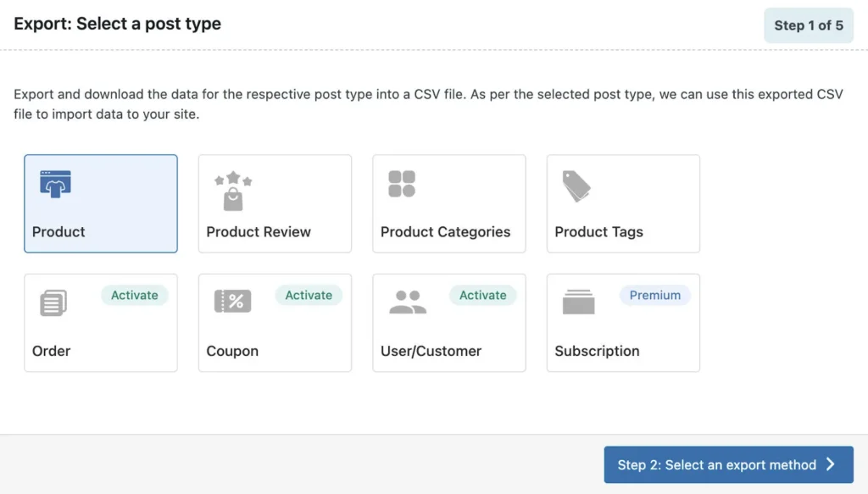Click the Subscription stacked cards icon

pos(579,303)
